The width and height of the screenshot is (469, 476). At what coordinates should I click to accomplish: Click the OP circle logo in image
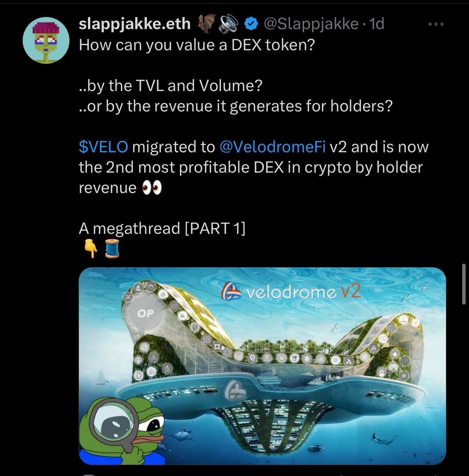145,314
